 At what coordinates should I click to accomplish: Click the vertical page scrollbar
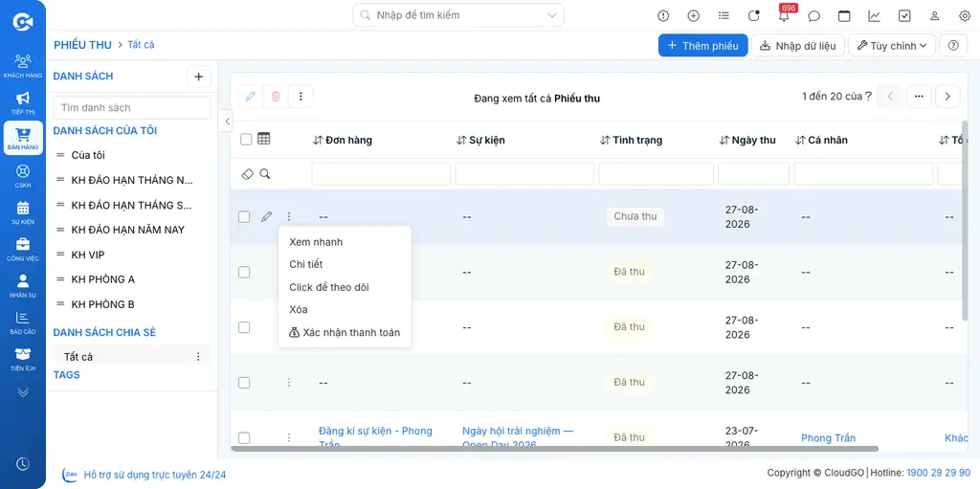click(965, 219)
